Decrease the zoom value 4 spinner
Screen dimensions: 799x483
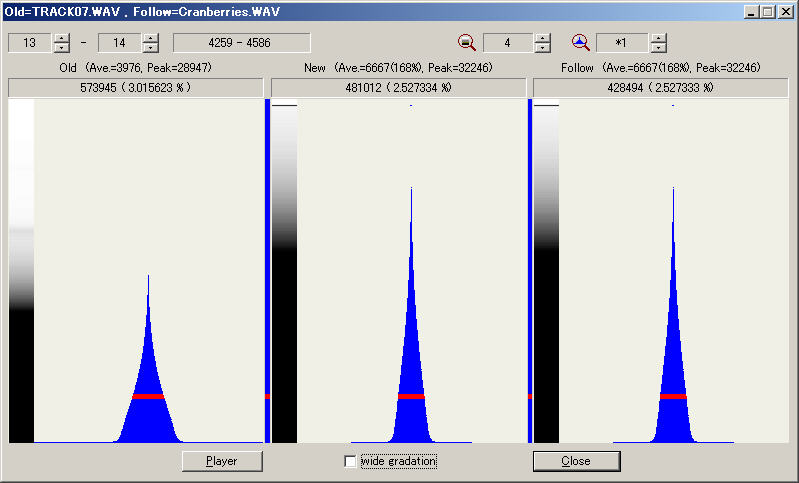(x=543, y=48)
